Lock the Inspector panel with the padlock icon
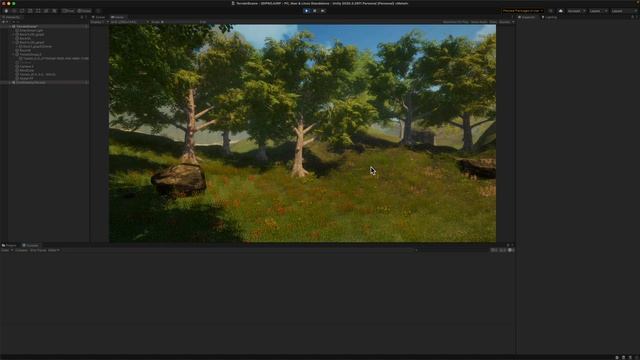The height and width of the screenshot is (360, 640). coord(632,17)
